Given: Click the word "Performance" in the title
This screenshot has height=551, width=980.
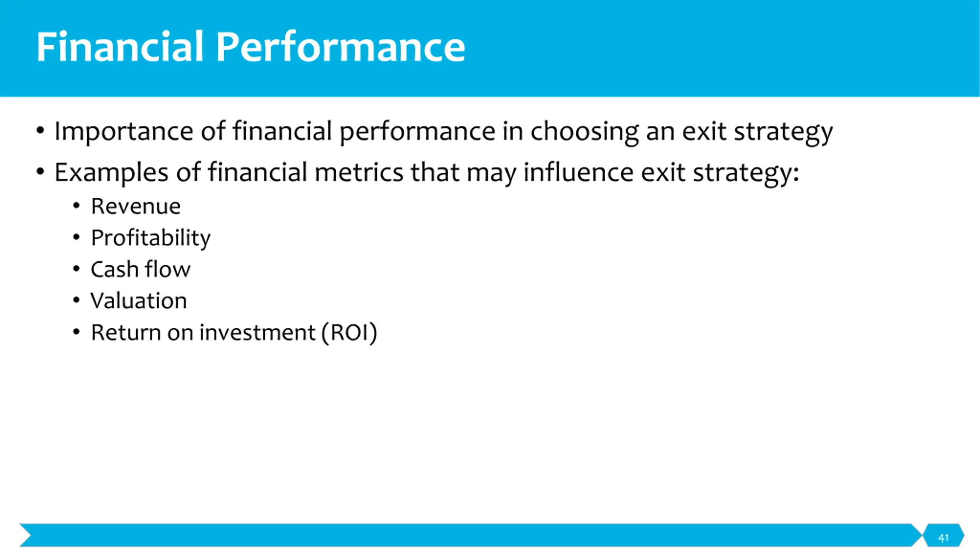Looking at the screenshot, I should [x=341, y=47].
